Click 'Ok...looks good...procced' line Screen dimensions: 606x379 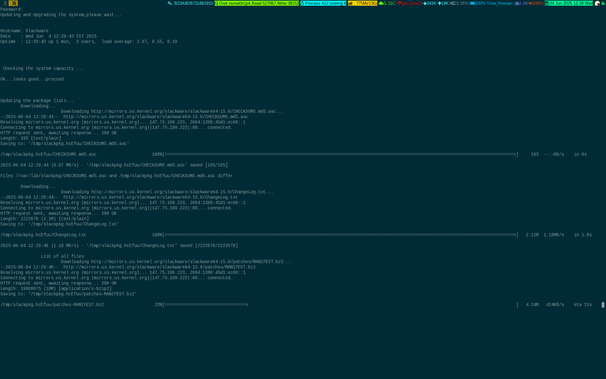pyautogui.click(x=32, y=79)
